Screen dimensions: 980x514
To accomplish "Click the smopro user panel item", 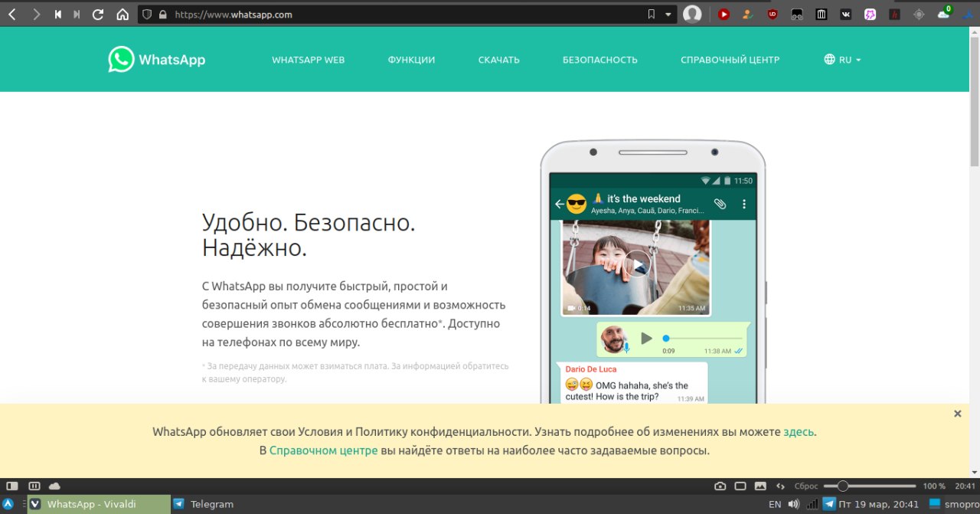I will 952,504.
